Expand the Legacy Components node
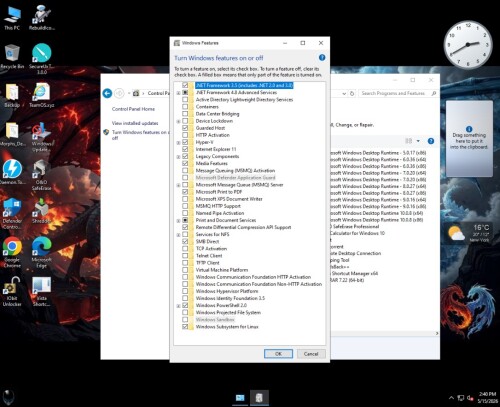 click(178, 157)
